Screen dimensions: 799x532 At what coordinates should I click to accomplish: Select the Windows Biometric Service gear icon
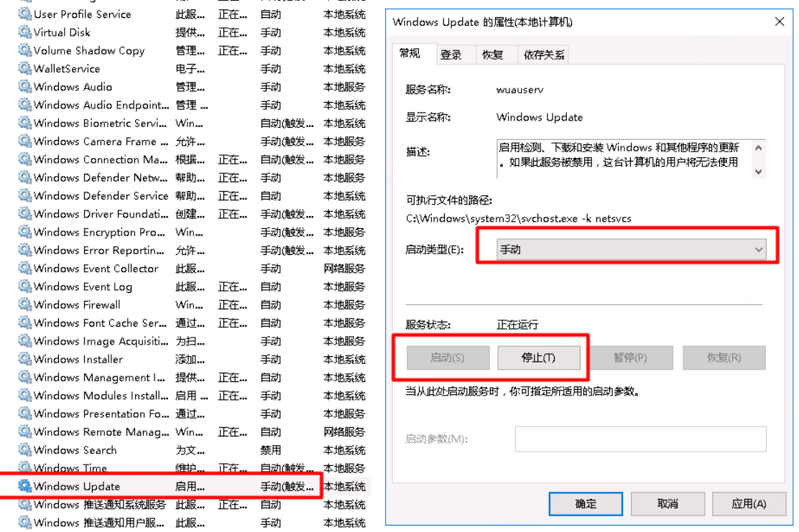pos(24,123)
